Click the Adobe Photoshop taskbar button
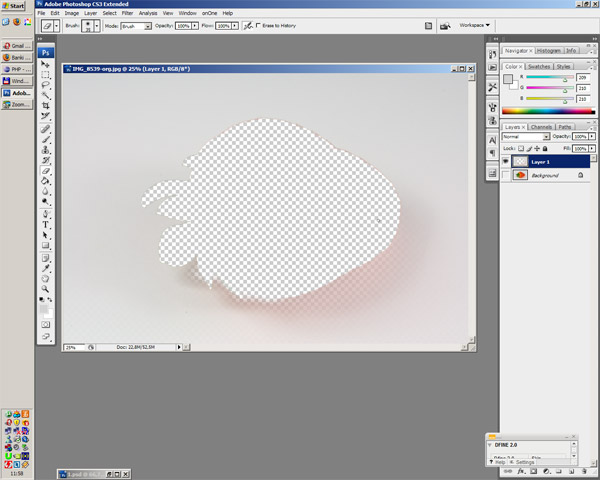Viewport: 600px width, 480px height. pos(17,92)
